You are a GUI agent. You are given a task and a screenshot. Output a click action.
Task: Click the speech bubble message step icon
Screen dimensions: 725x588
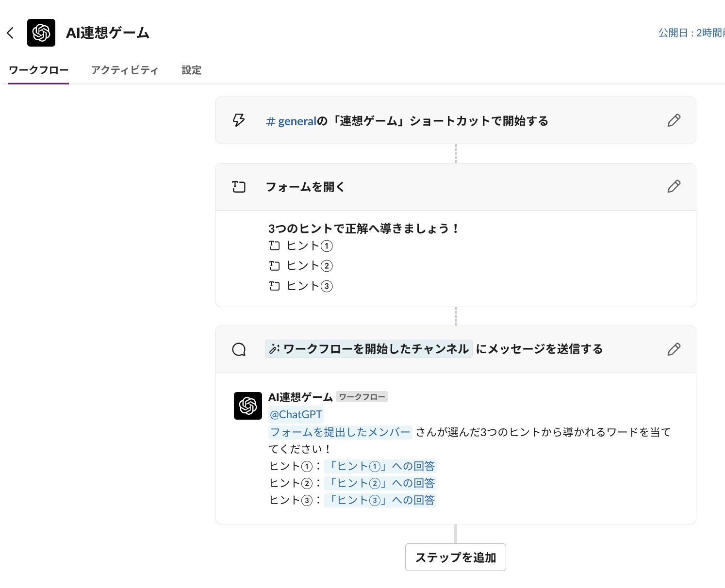239,349
